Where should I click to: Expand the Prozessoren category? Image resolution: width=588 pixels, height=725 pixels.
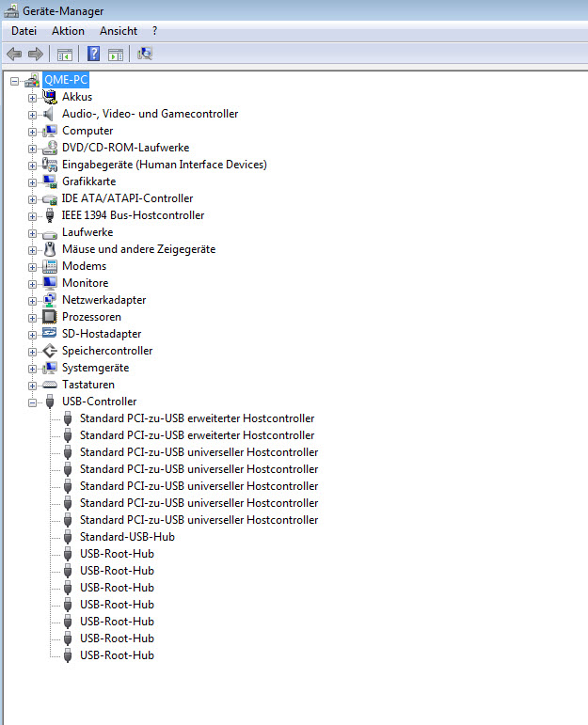point(32,318)
